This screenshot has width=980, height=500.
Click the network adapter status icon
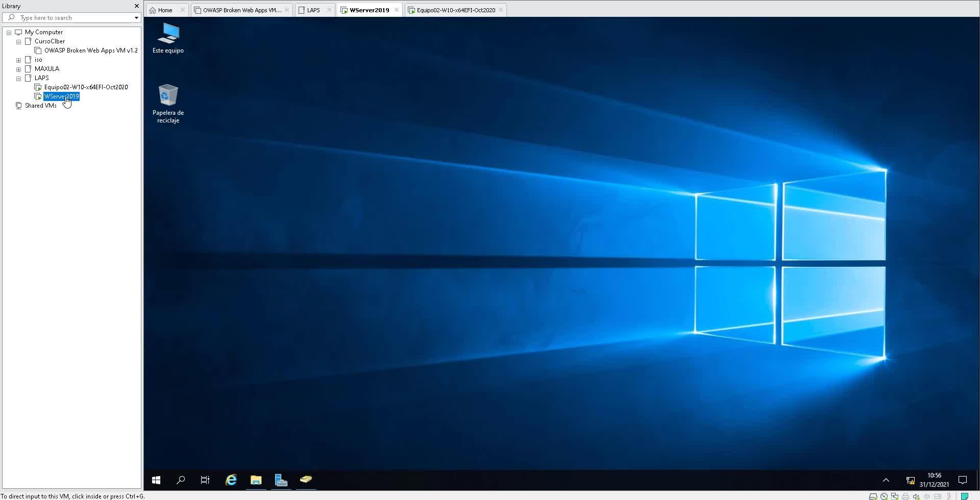point(895,496)
